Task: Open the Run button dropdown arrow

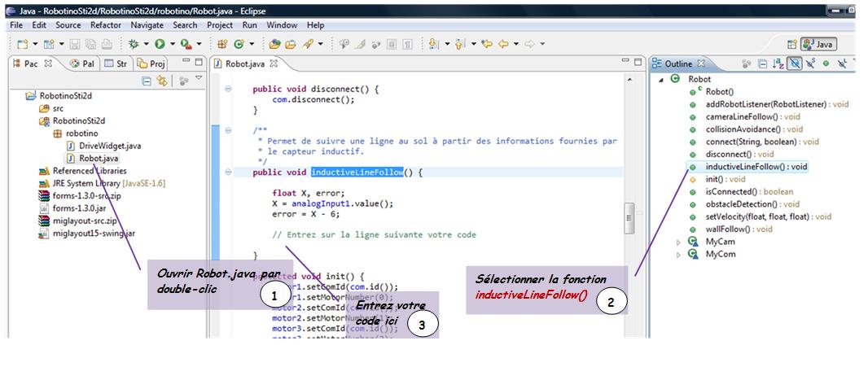Action: tap(172, 45)
